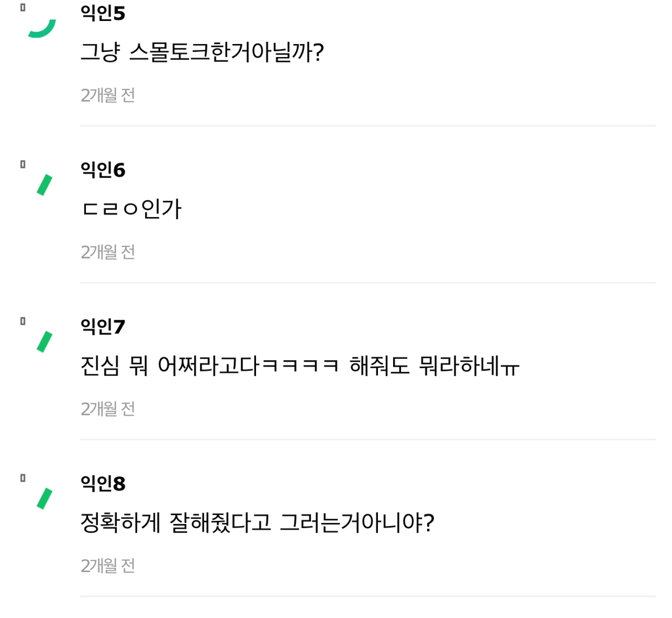Image resolution: width=672 pixels, height=618 pixels.
Task: Click the comment "정확하게 잘해줬다고 그러는거아니야?"
Action: point(257,523)
